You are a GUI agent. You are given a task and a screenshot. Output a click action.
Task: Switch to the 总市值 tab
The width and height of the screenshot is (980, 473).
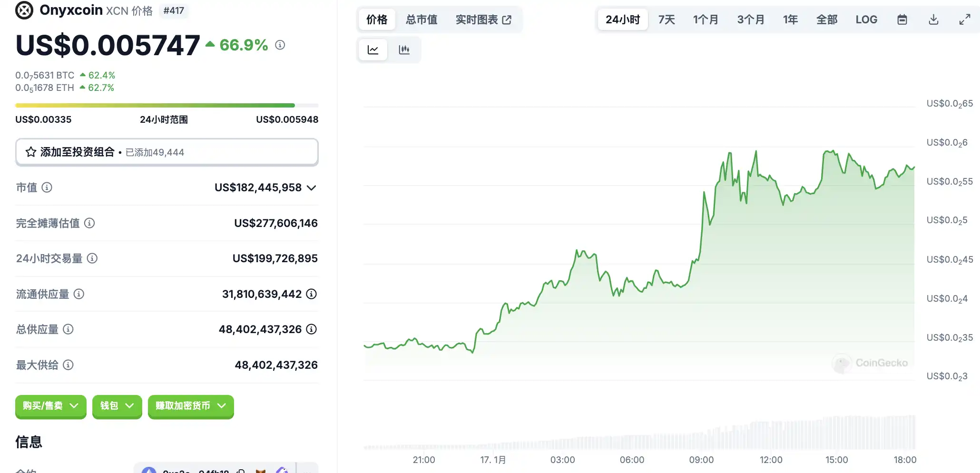421,20
